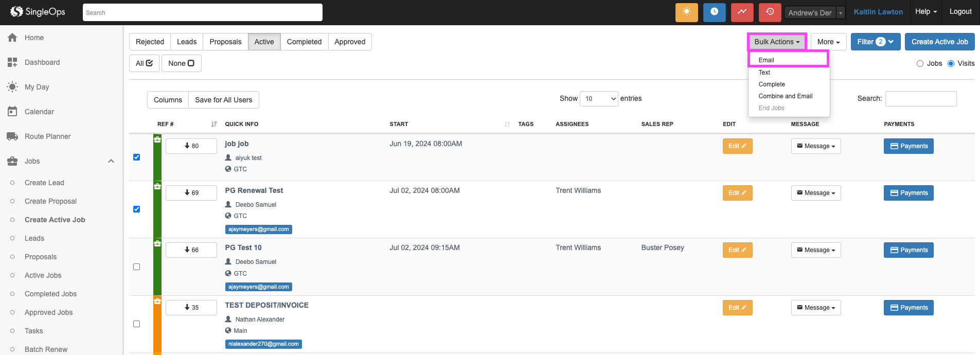Uncheck the job job row checkbox
The image size is (980, 355).
point(136,157)
